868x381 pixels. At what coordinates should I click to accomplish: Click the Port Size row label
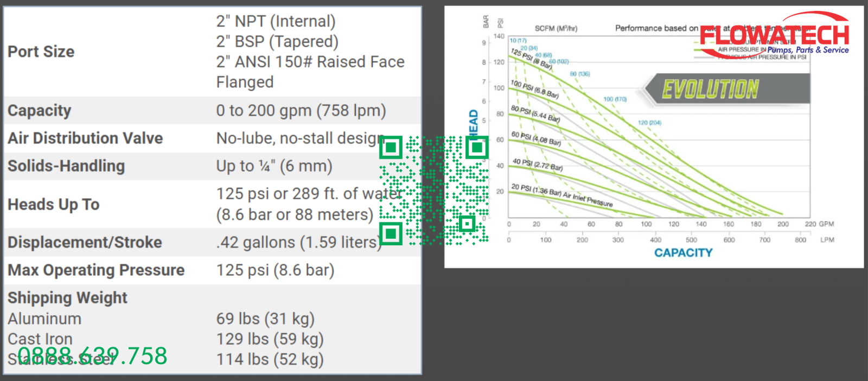click(x=41, y=52)
